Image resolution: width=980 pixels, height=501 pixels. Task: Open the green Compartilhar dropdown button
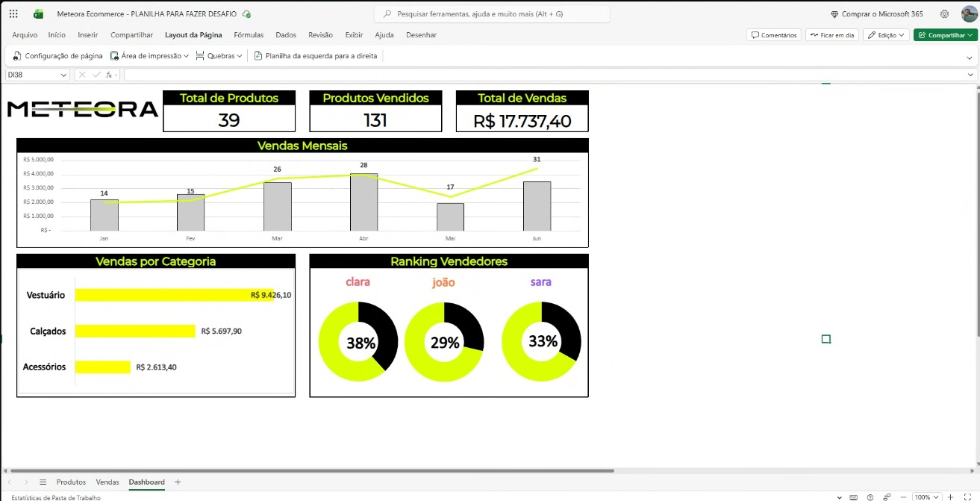(945, 35)
